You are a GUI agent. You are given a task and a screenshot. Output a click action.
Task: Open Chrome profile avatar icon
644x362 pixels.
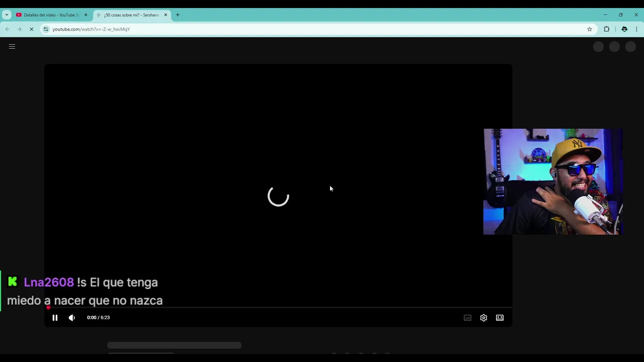pos(624,29)
